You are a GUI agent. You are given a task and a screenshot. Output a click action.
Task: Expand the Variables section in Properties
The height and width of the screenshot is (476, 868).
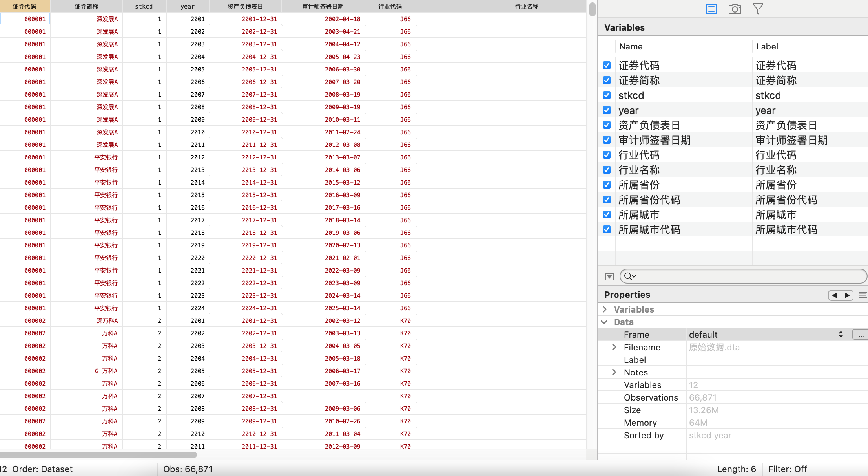(605, 309)
